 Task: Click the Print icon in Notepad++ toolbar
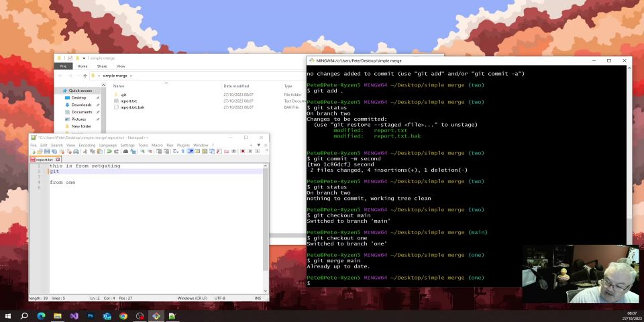pos(76,152)
